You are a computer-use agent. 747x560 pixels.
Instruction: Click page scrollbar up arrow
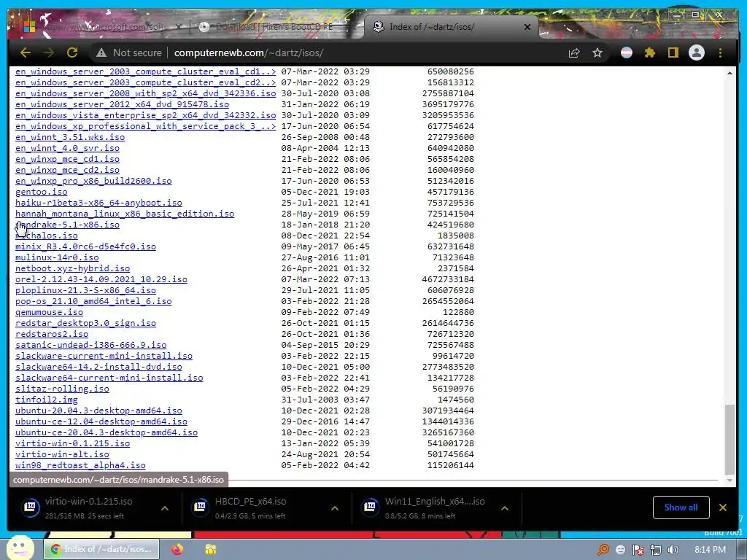tap(729, 73)
